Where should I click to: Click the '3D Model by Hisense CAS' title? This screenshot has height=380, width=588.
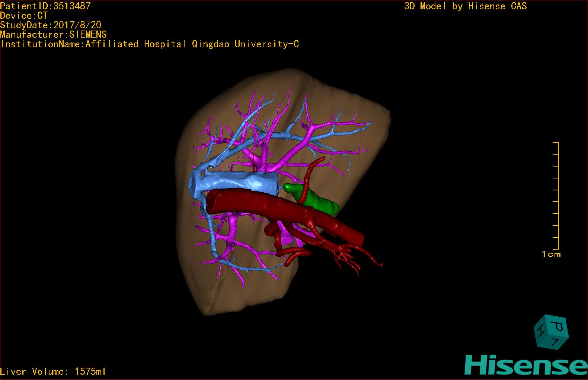(x=466, y=6)
